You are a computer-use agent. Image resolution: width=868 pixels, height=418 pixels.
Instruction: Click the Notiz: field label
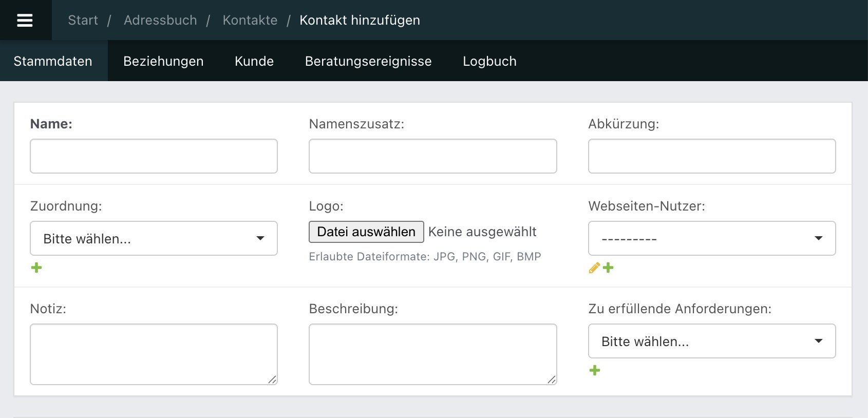click(x=48, y=309)
